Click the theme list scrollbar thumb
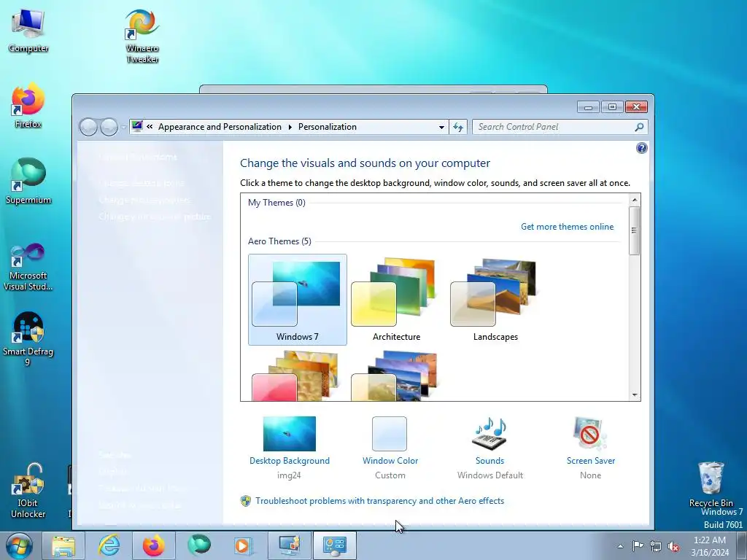Image resolution: width=747 pixels, height=560 pixels. tap(634, 230)
